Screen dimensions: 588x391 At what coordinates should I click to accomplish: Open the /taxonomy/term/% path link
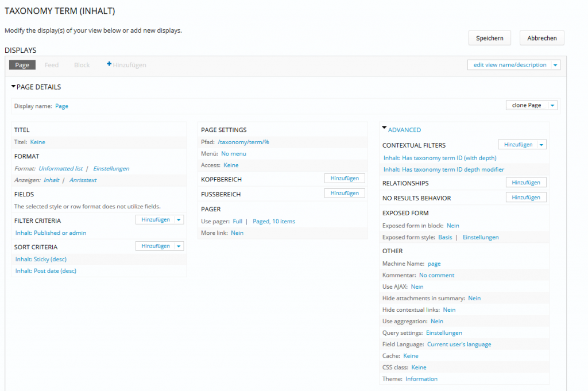coord(243,142)
